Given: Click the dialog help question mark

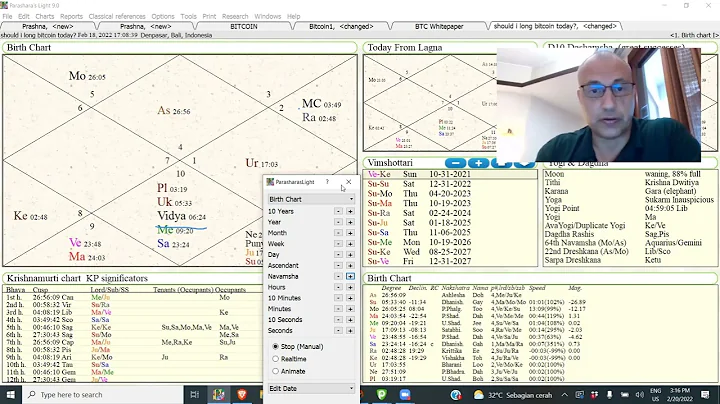Looking at the screenshot, I should (327, 182).
